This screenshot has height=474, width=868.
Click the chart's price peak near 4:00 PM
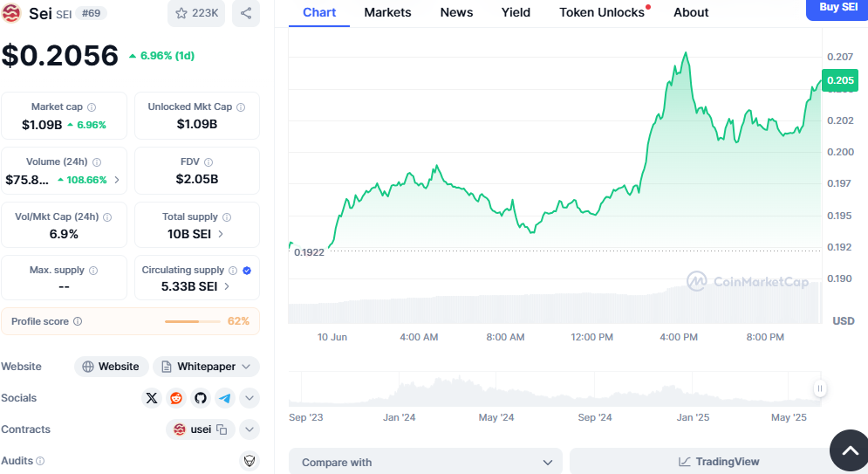686,54
